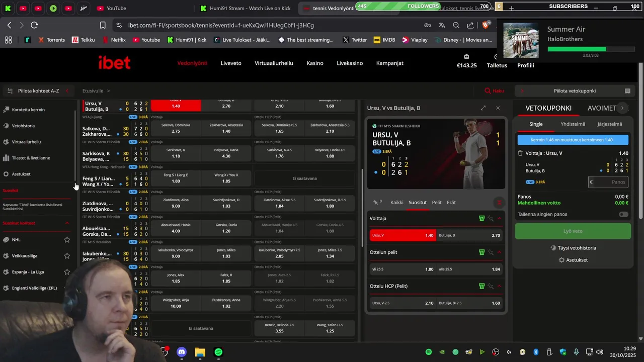Select Kaikki markets tab
The image size is (644, 362).
click(x=397, y=203)
